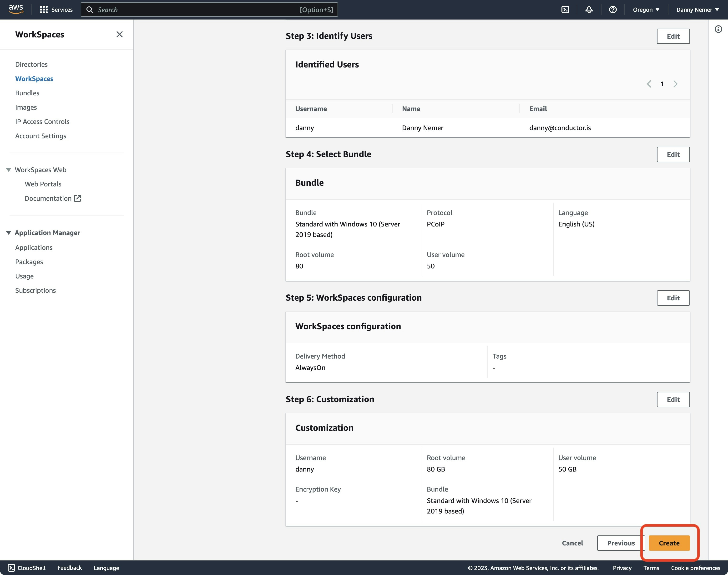728x575 pixels.
Task: Open the help question mark icon
Action: [613, 10]
